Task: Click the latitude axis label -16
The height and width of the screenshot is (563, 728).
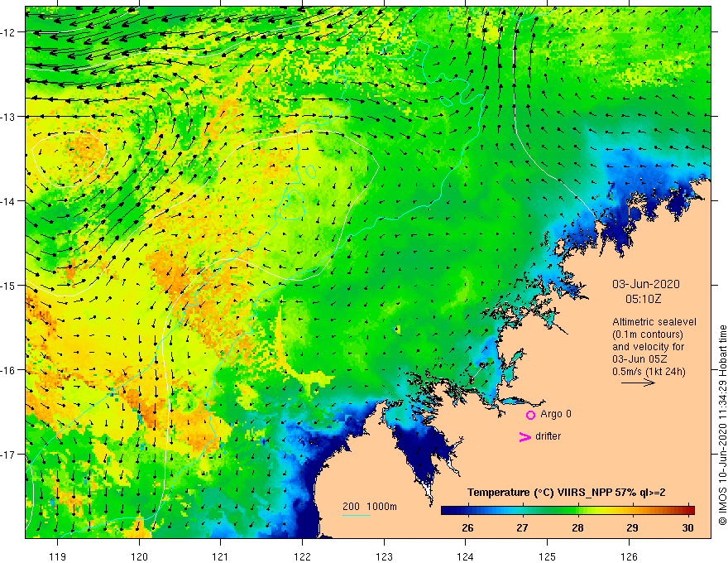Action: (x=9, y=370)
